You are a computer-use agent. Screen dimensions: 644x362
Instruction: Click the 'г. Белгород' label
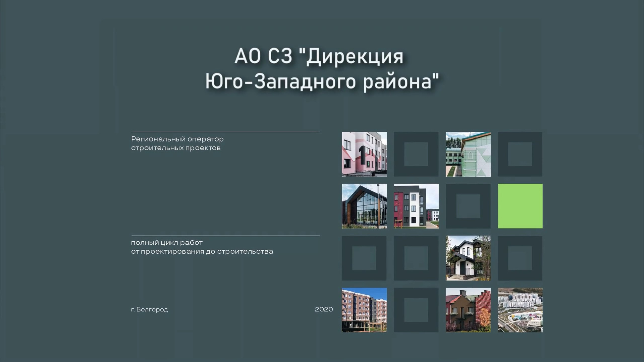[x=149, y=309]
